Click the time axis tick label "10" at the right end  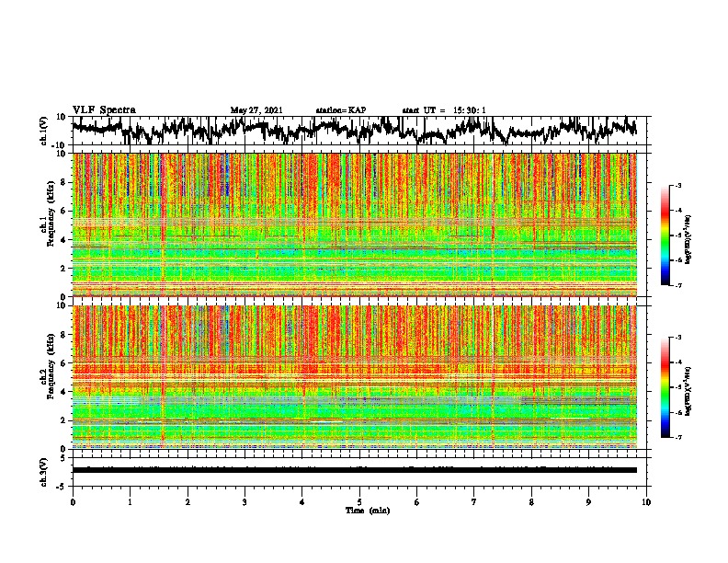(x=646, y=502)
